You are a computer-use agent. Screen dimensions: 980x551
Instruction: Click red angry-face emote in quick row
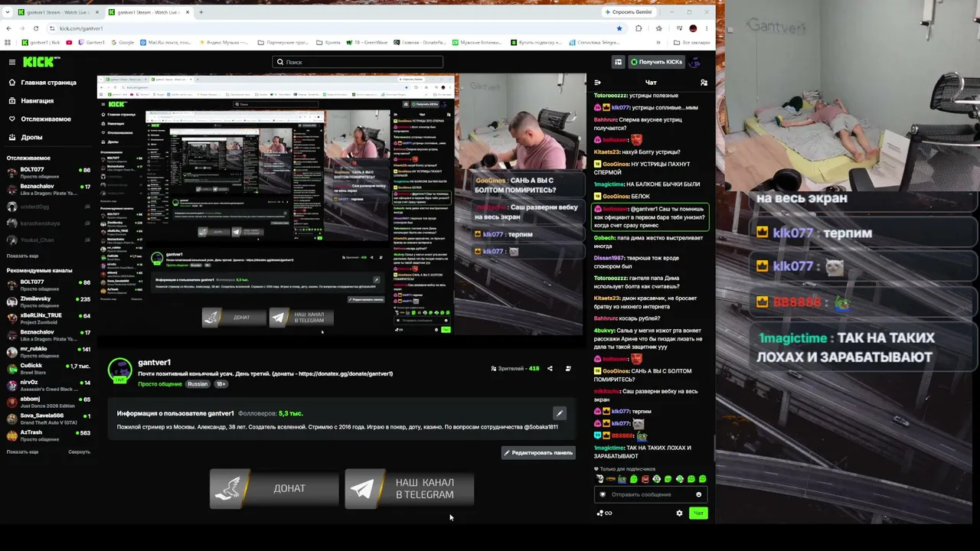(x=645, y=479)
